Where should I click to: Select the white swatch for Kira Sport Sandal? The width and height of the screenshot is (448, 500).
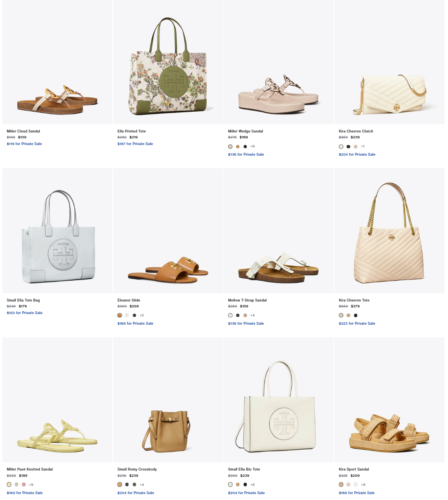(x=356, y=484)
